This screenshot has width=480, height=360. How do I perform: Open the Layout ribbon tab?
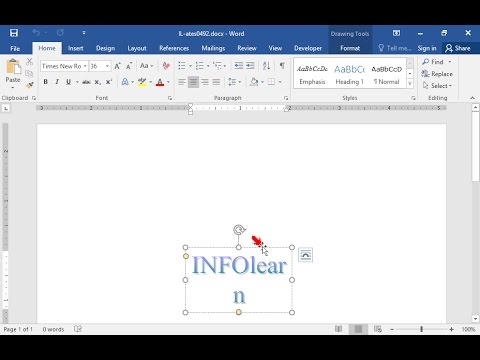pyautogui.click(x=137, y=48)
